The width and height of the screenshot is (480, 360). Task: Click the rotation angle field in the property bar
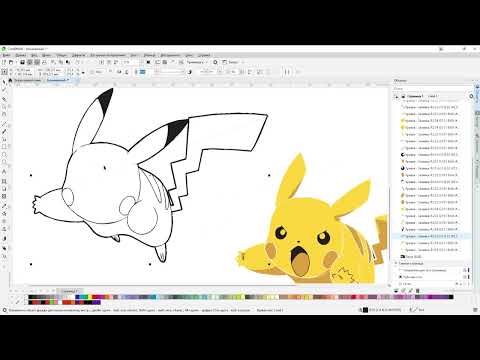click(x=99, y=72)
